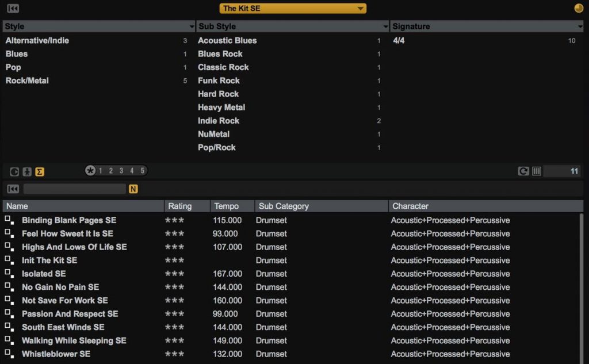Open The Kit SE preset dropdown

pyautogui.click(x=292, y=8)
